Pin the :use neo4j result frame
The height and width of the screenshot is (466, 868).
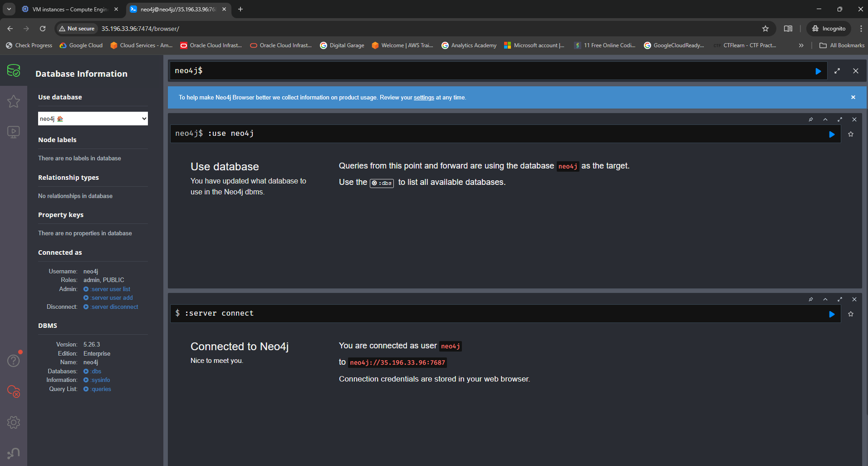pos(811,119)
